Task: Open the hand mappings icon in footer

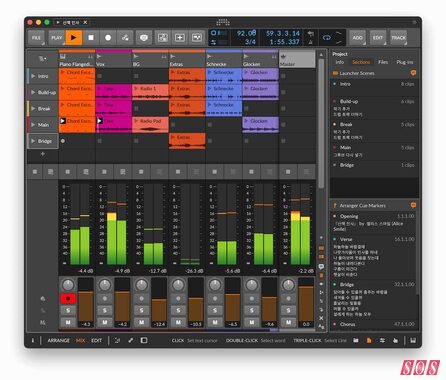Action: 395,340
